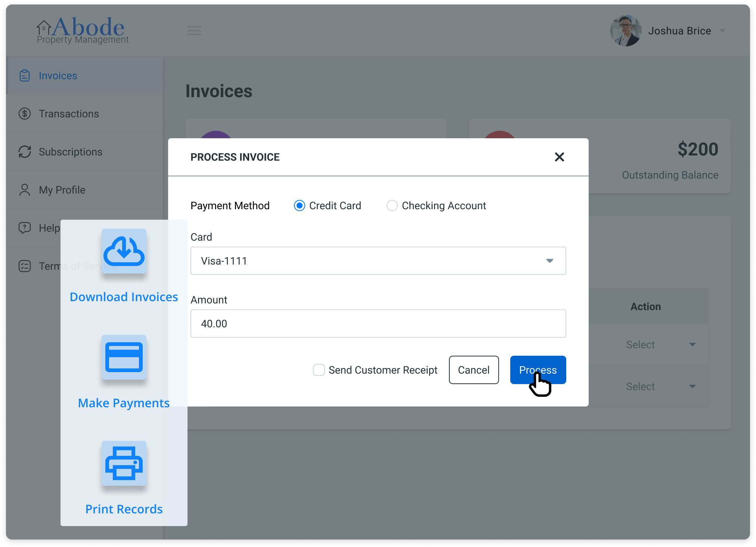
Task: Open the second Select action dropdown
Action: pyautogui.click(x=660, y=386)
